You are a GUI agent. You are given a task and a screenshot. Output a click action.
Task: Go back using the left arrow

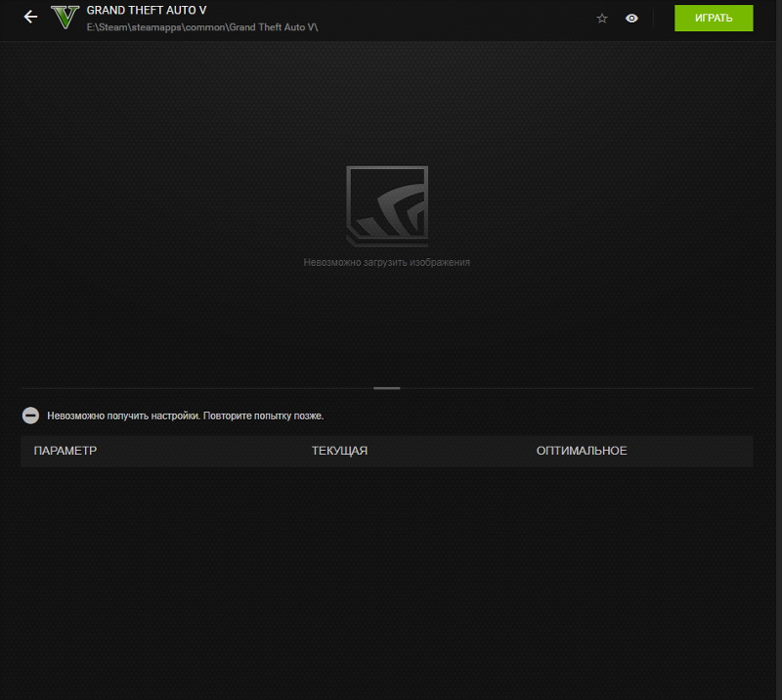(30, 17)
